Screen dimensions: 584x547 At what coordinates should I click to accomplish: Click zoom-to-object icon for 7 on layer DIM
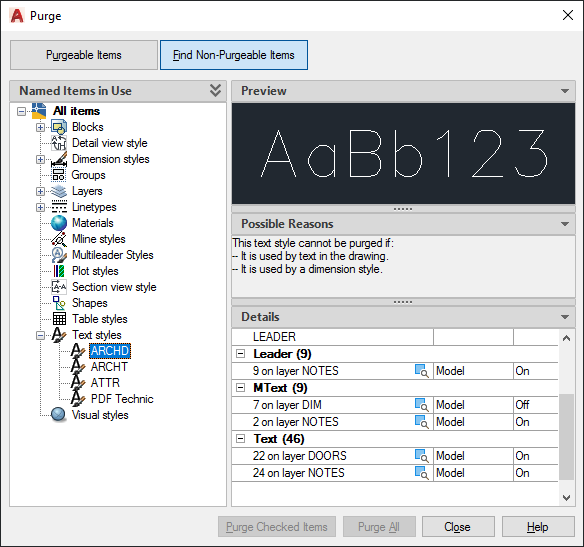(x=422, y=405)
